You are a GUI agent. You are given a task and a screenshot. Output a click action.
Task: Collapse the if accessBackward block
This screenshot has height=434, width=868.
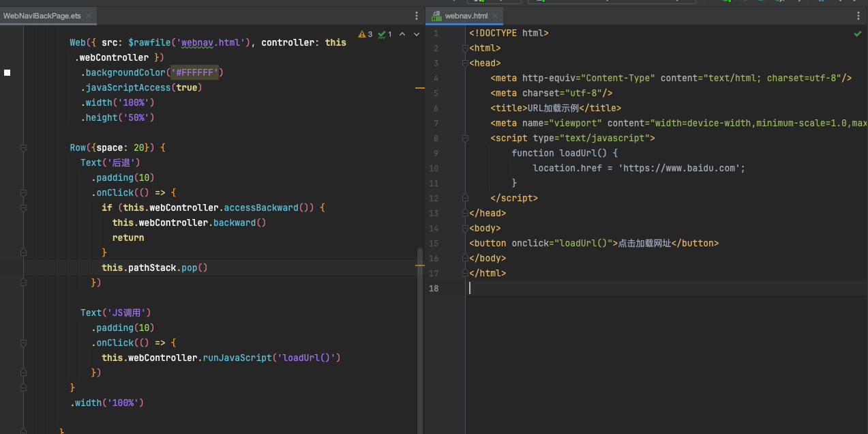tap(24, 207)
